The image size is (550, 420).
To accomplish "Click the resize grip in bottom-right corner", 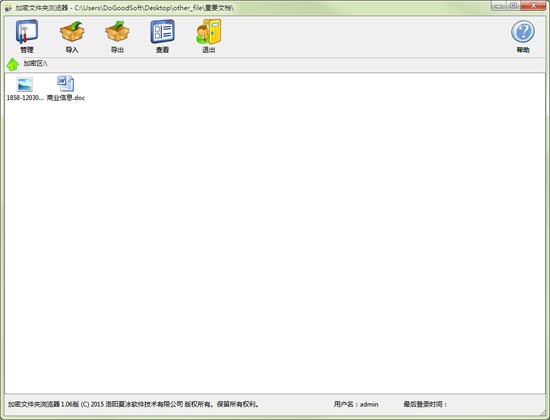I will tap(543, 412).
